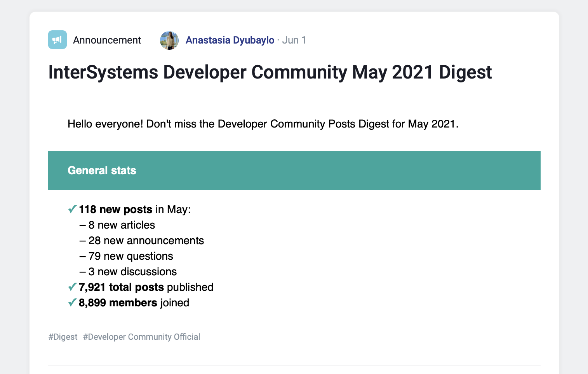This screenshot has width=588, height=374.
Task: Click the megaphone Announcement icon
Action: [x=57, y=40]
